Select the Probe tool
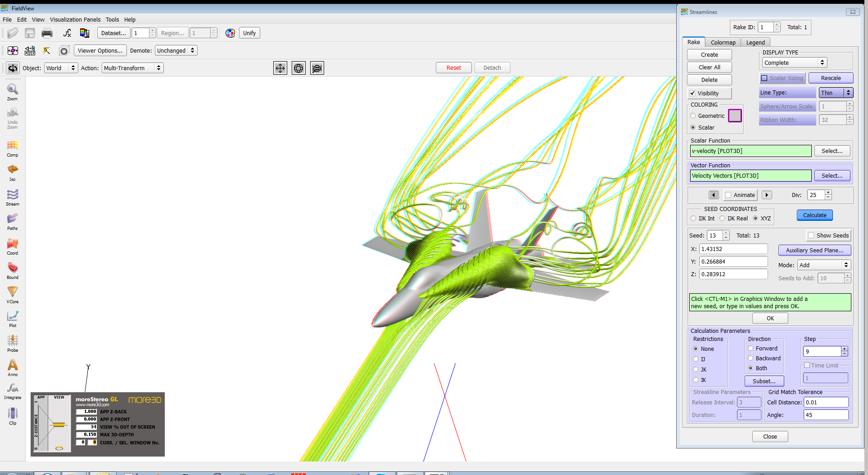868x475 pixels. click(13, 344)
